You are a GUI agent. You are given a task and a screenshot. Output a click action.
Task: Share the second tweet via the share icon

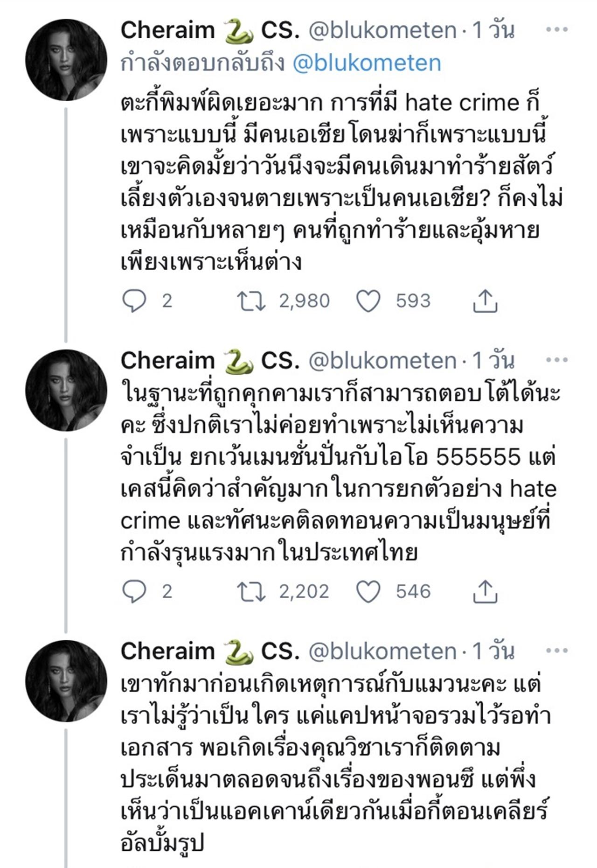tap(485, 592)
